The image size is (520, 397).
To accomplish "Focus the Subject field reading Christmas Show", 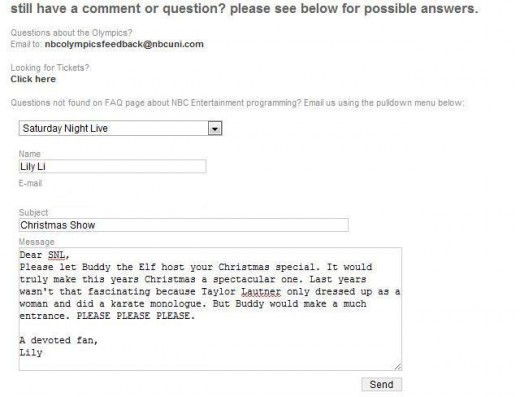I will coord(184,225).
